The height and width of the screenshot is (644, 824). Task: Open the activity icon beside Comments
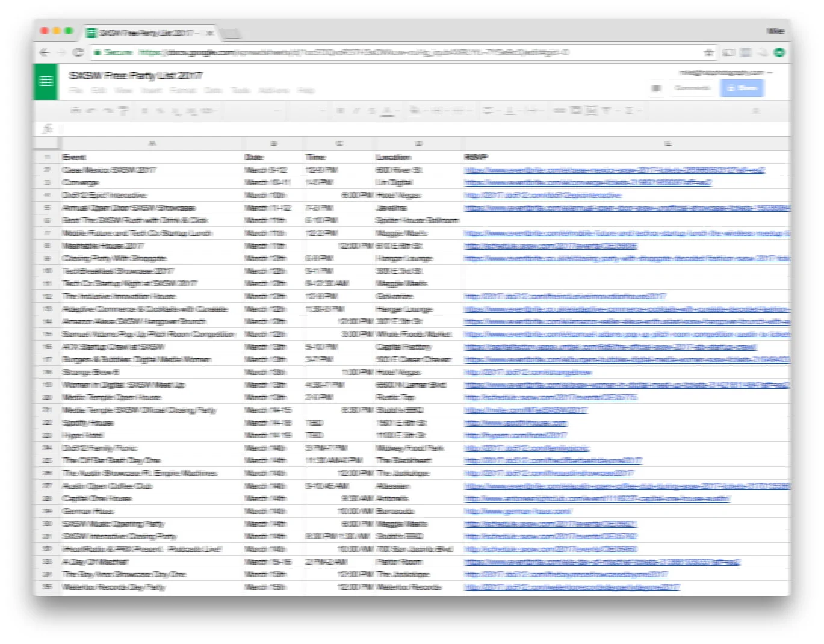[x=656, y=88]
